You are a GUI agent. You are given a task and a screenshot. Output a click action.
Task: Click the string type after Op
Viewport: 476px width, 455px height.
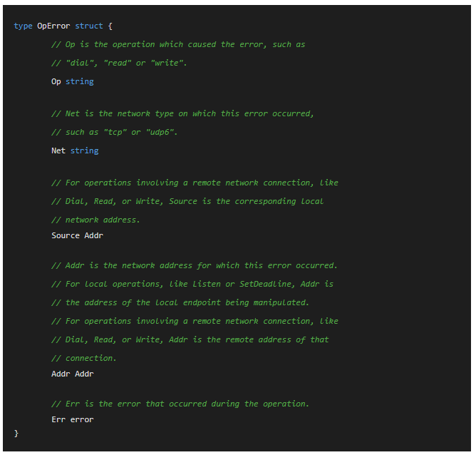click(80, 81)
